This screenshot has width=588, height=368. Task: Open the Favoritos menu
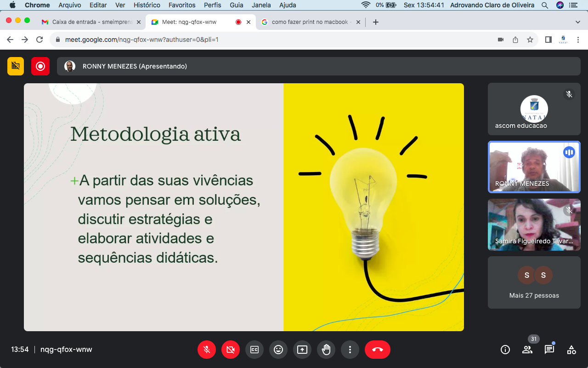[x=182, y=5]
